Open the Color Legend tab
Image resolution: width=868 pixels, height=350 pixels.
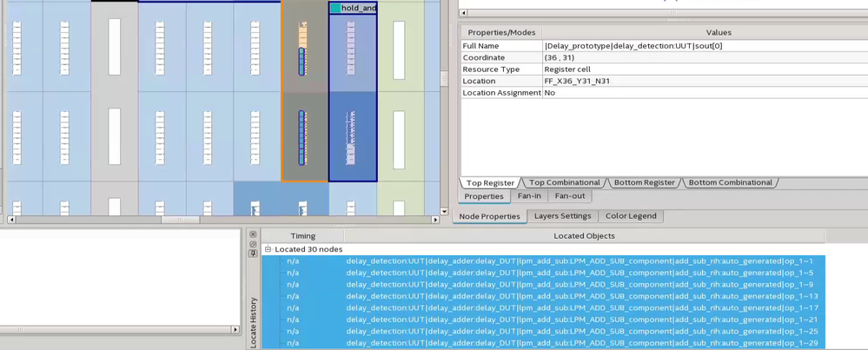coord(631,216)
